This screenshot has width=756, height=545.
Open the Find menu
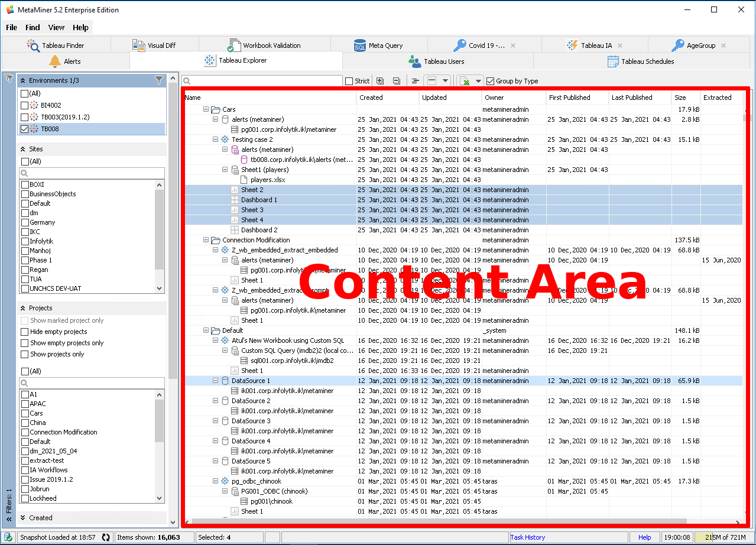tap(33, 27)
